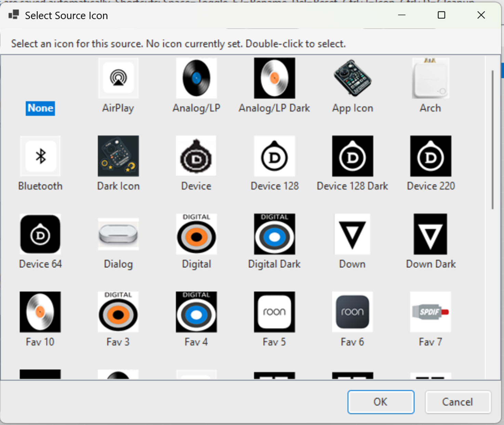The width and height of the screenshot is (504, 425).
Task: Select the None option in the icon list
Action: point(40,108)
